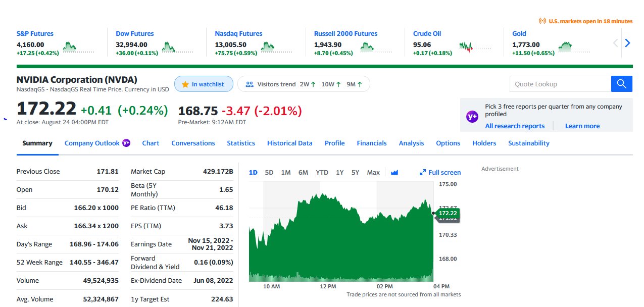
Task: Open the Gold quote link
Action: click(519, 34)
